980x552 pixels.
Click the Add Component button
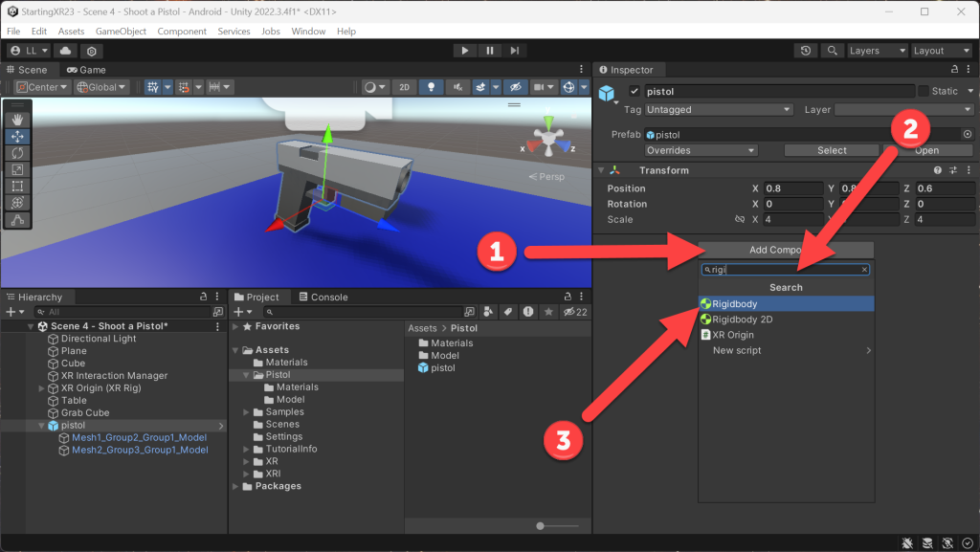click(x=786, y=250)
